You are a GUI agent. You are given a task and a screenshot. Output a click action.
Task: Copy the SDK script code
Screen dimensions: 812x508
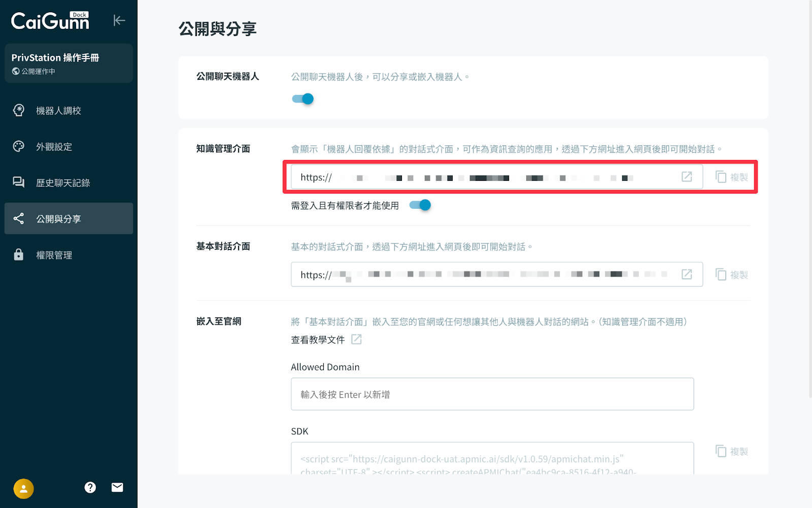pyautogui.click(x=731, y=451)
